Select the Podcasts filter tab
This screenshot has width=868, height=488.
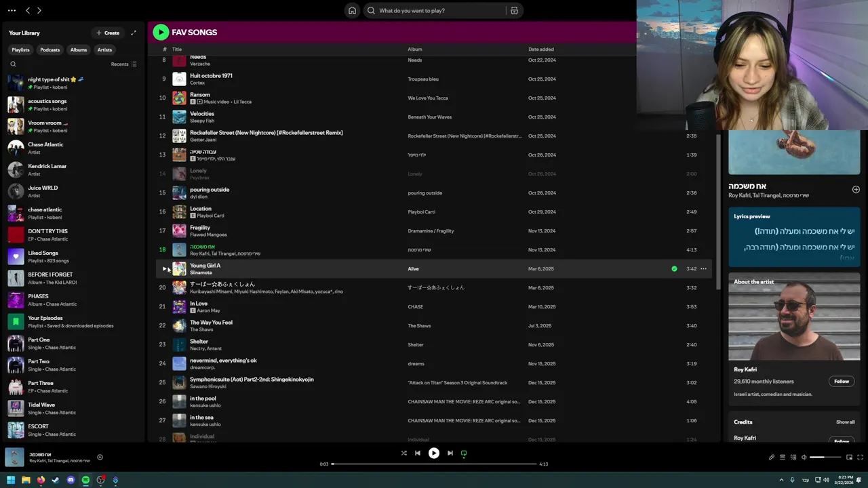(50, 49)
